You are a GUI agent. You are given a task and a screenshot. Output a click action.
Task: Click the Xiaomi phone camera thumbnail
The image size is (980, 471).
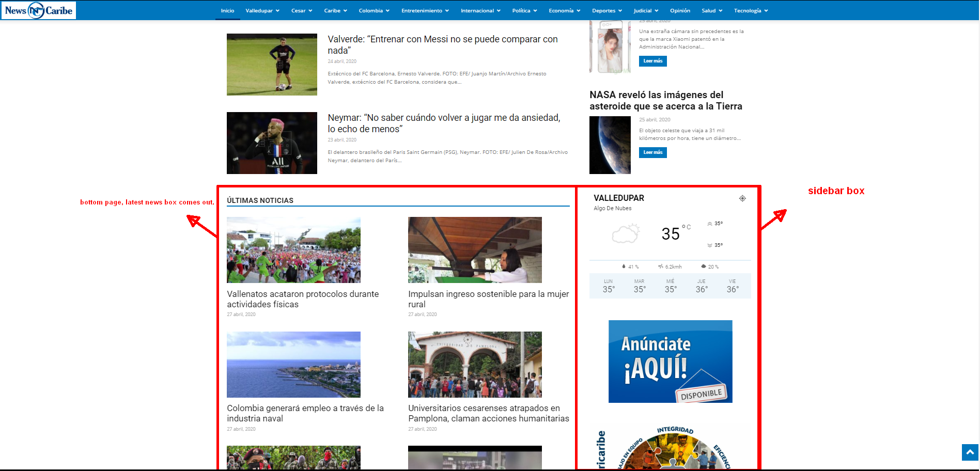[610, 46]
